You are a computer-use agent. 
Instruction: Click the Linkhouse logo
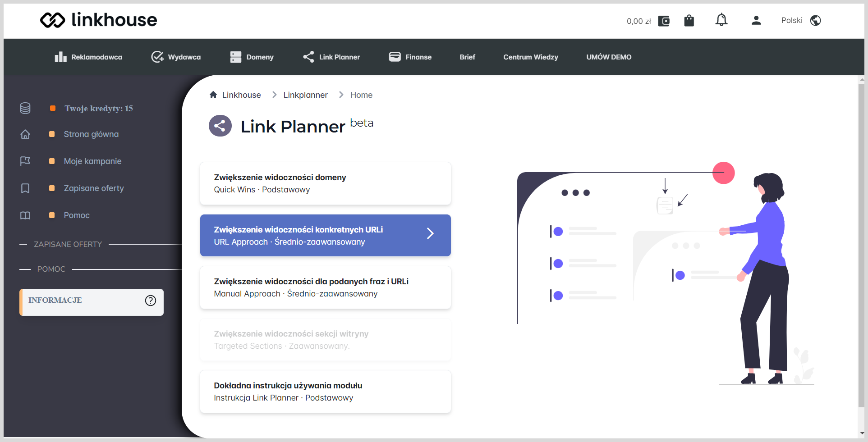98,20
